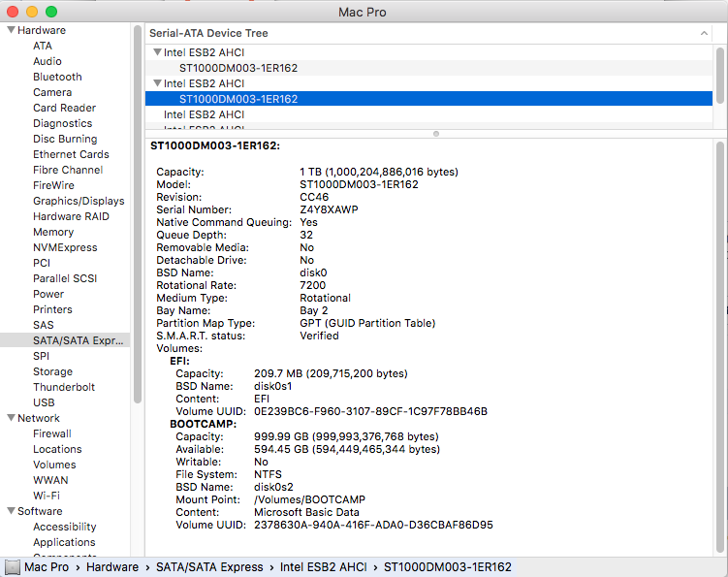Click the S.M.A.R.T. status Verified value

point(320,336)
